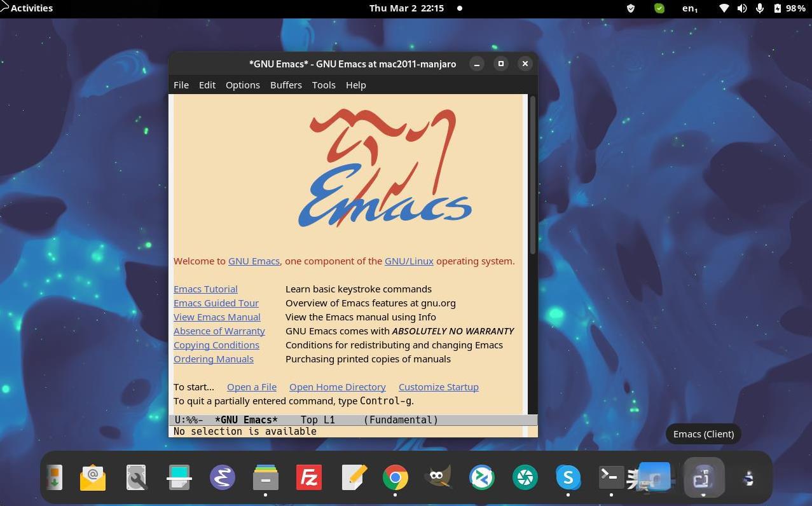Image resolution: width=812 pixels, height=506 pixels.
Task: Open the Tools menu in Emacs
Action: pos(324,85)
